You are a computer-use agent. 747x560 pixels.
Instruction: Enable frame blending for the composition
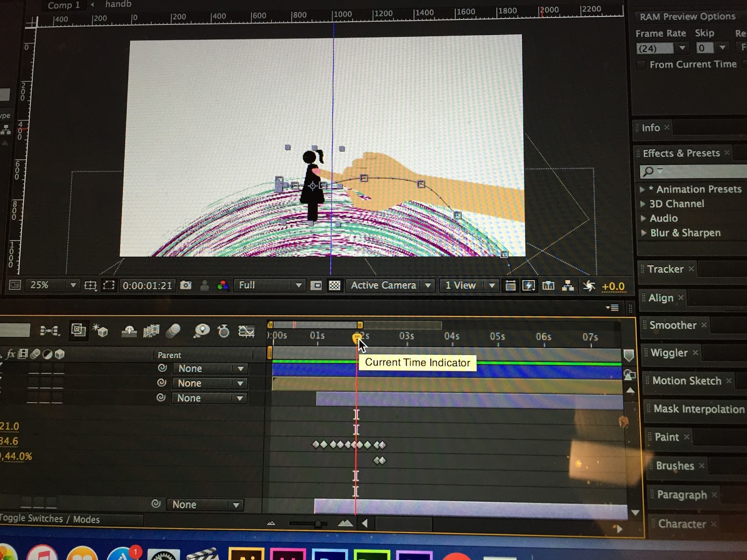[x=151, y=331]
